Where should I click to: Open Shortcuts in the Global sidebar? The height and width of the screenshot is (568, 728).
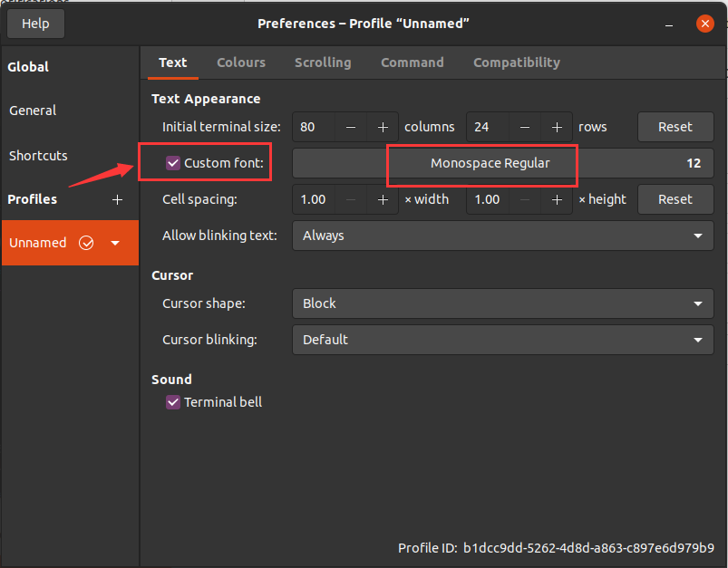click(38, 156)
